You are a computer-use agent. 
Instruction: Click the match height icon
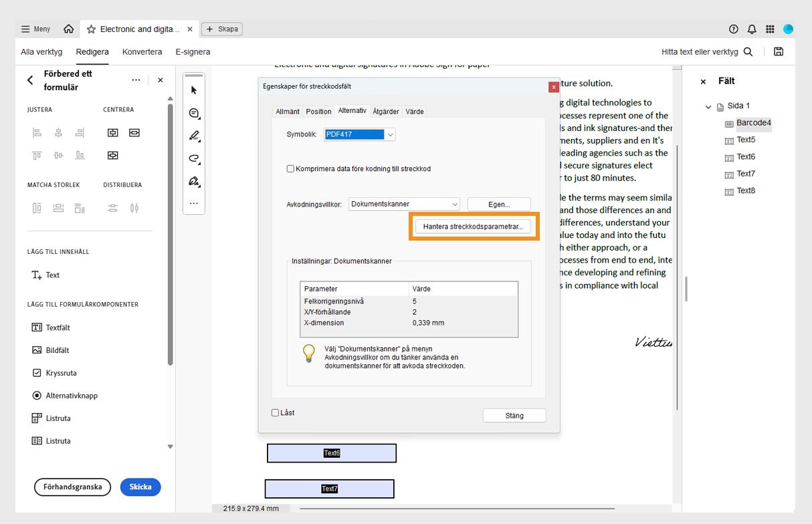(x=37, y=208)
